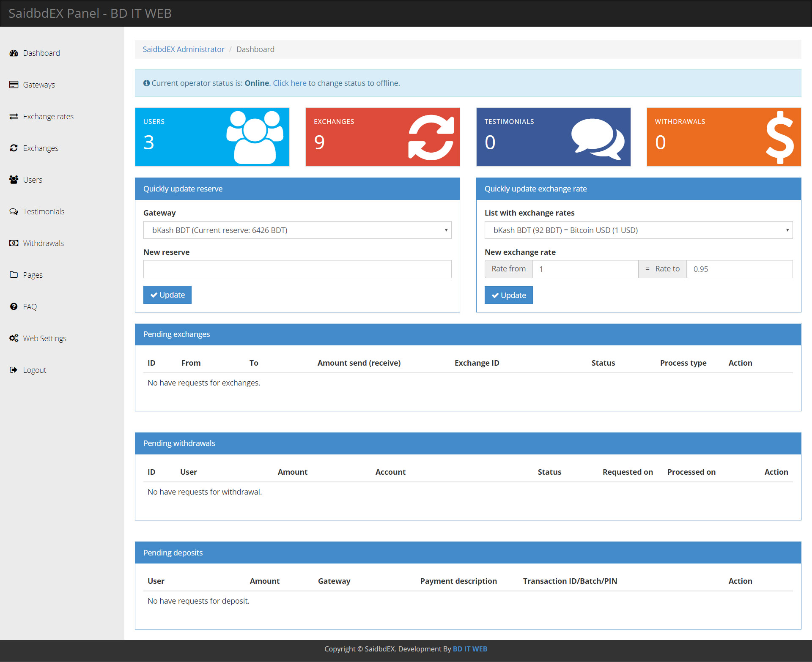Click the Exchanges refresh icon in sidebar
Screen dimensions: 812x662
[x=14, y=148]
